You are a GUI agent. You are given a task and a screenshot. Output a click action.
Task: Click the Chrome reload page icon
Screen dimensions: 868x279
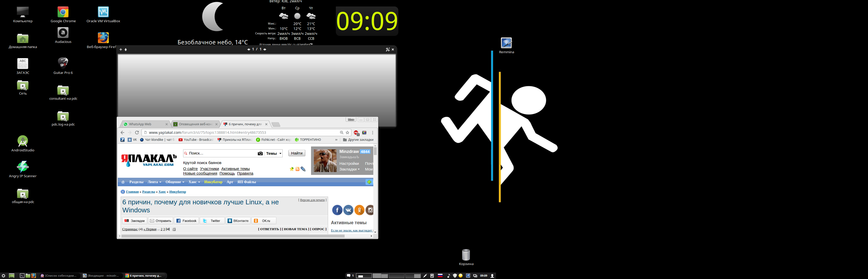point(137,133)
